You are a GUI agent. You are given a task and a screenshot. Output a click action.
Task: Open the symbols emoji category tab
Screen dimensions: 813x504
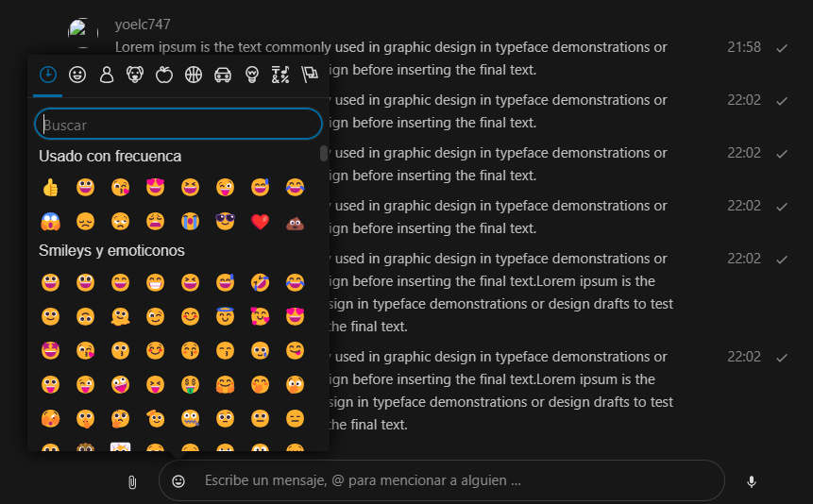[x=280, y=75]
